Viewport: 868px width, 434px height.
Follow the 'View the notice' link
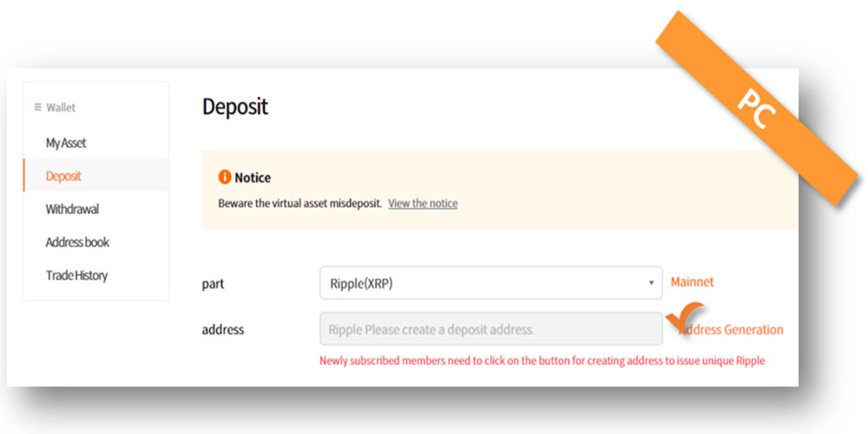click(x=423, y=203)
